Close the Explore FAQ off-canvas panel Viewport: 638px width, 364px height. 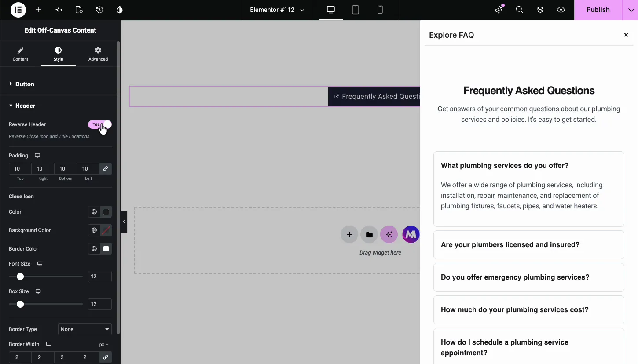click(626, 35)
